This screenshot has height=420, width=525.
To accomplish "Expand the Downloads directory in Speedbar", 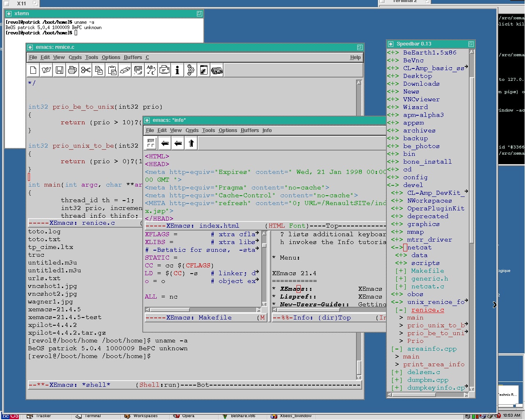I will pos(393,84).
